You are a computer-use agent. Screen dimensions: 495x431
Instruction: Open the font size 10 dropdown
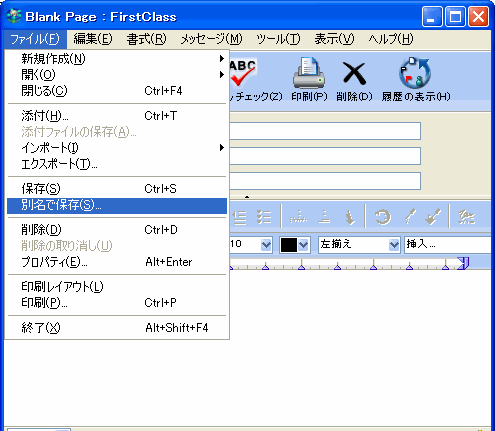click(266, 245)
